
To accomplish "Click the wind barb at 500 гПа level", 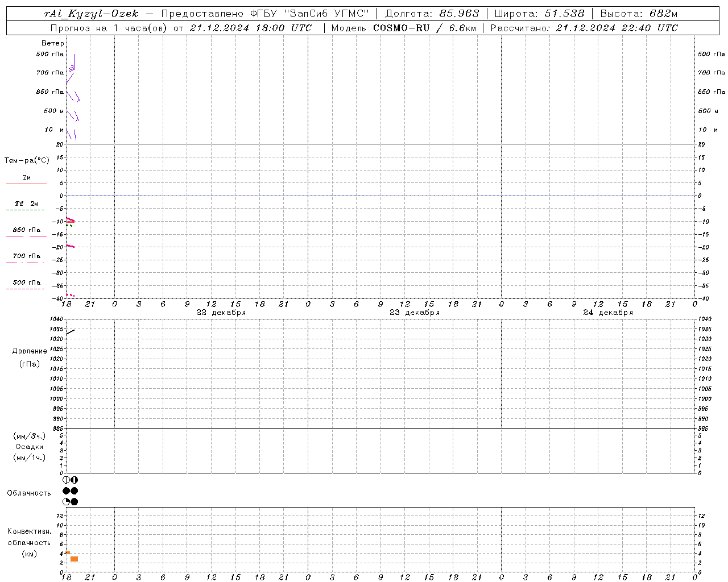I will 72,63.
